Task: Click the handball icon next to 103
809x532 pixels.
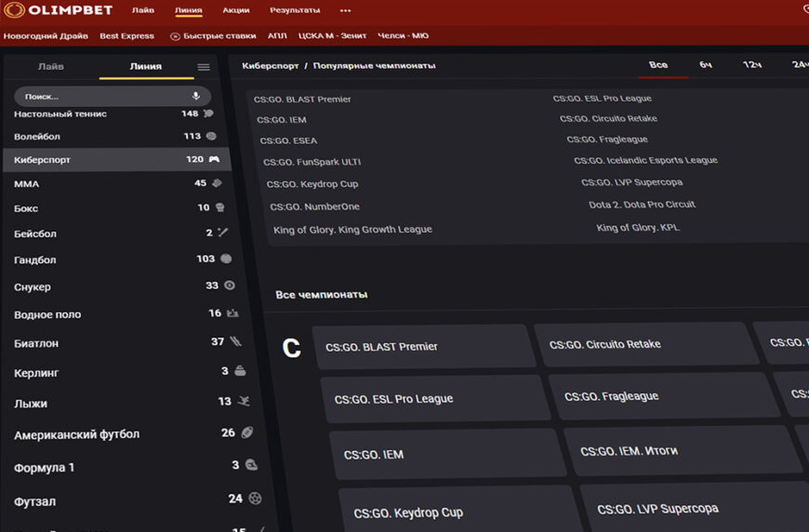Action: tap(227, 259)
